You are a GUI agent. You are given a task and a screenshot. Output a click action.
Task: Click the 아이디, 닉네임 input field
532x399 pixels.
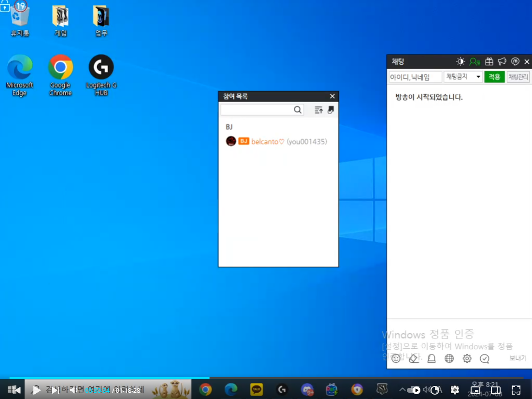click(x=415, y=77)
